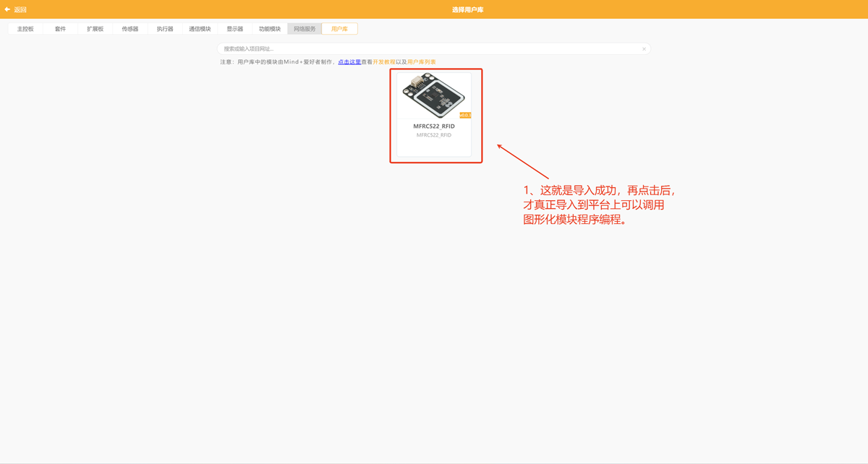Open the 传感器 tab
The width and height of the screenshot is (868, 464).
(130, 29)
